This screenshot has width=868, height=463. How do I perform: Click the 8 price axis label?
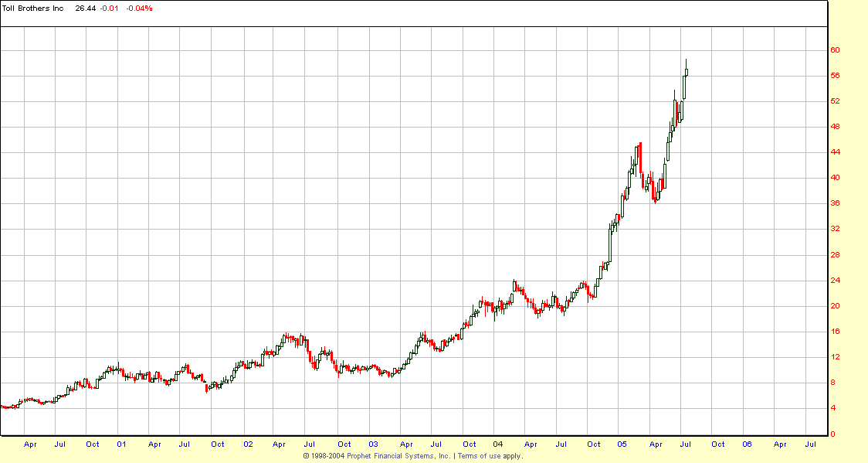[x=832, y=383]
